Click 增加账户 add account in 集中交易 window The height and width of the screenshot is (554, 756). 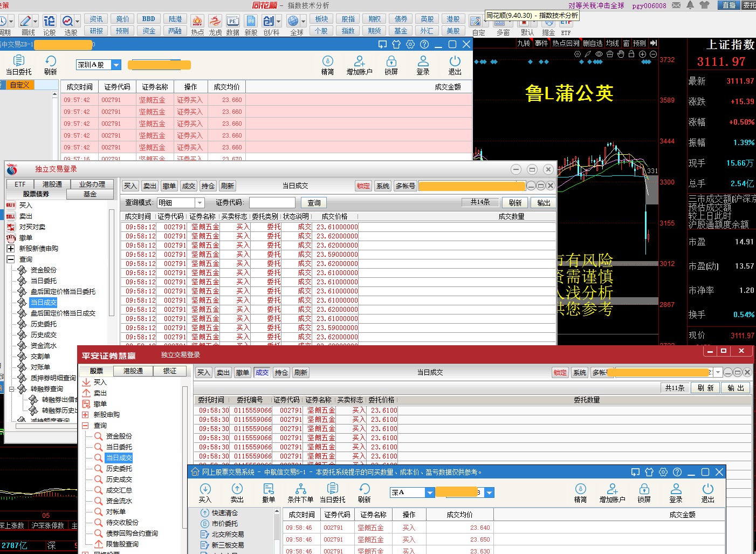(x=359, y=65)
